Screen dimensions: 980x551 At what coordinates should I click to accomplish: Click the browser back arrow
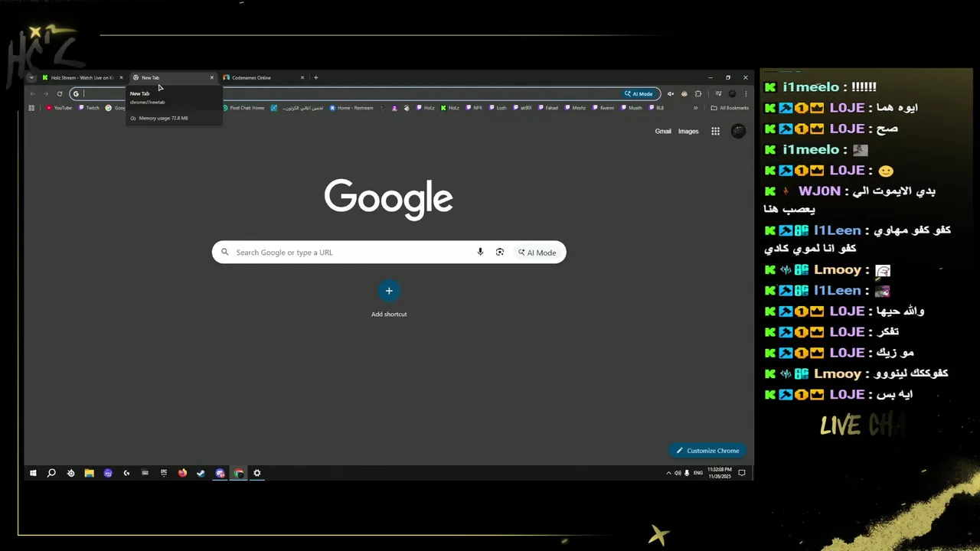[x=32, y=94]
